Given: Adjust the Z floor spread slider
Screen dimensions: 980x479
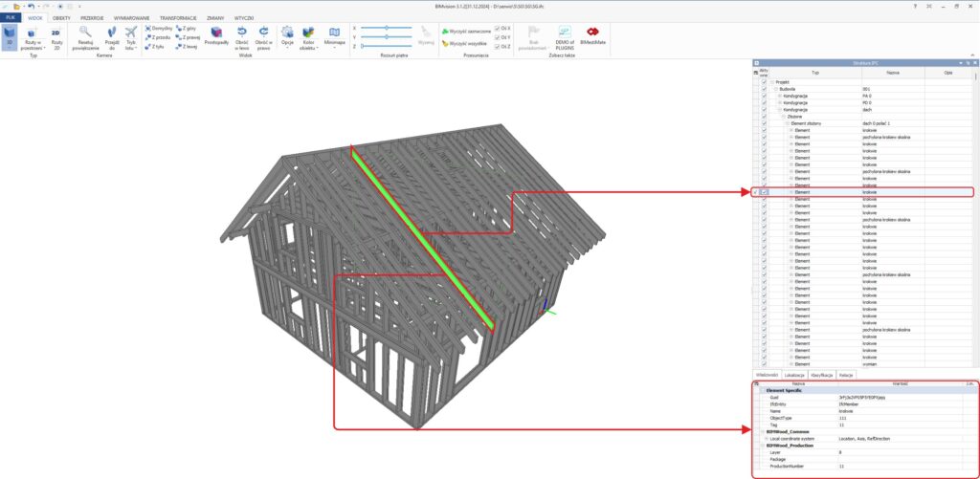Looking at the screenshot, I should click(x=387, y=46).
